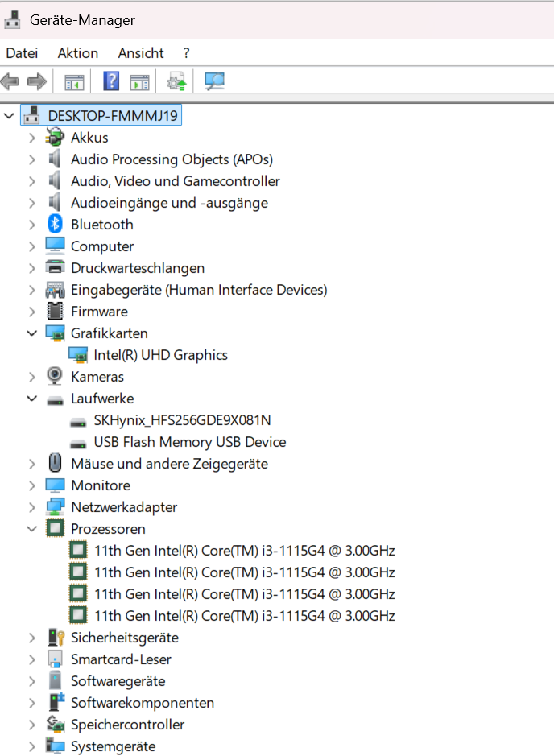Image resolution: width=554 pixels, height=756 pixels.
Task: Select the DESKTOP-FMMMJ19 root node
Action: coord(112,116)
